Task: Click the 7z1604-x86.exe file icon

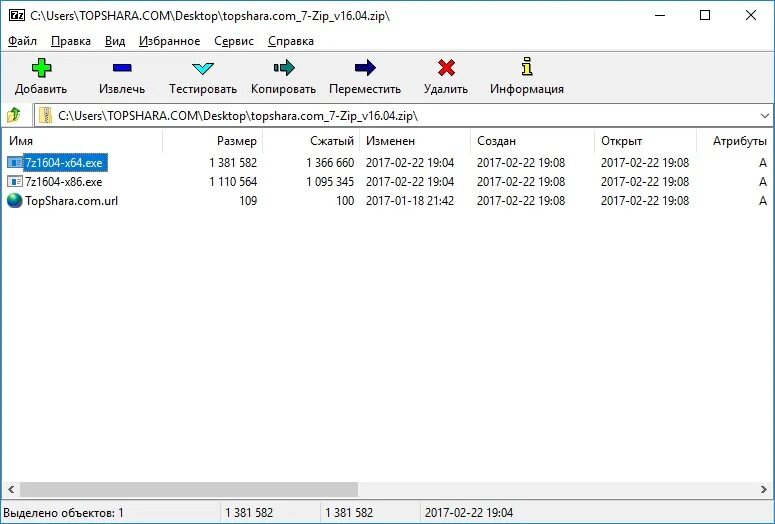Action: click(x=15, y=181)
